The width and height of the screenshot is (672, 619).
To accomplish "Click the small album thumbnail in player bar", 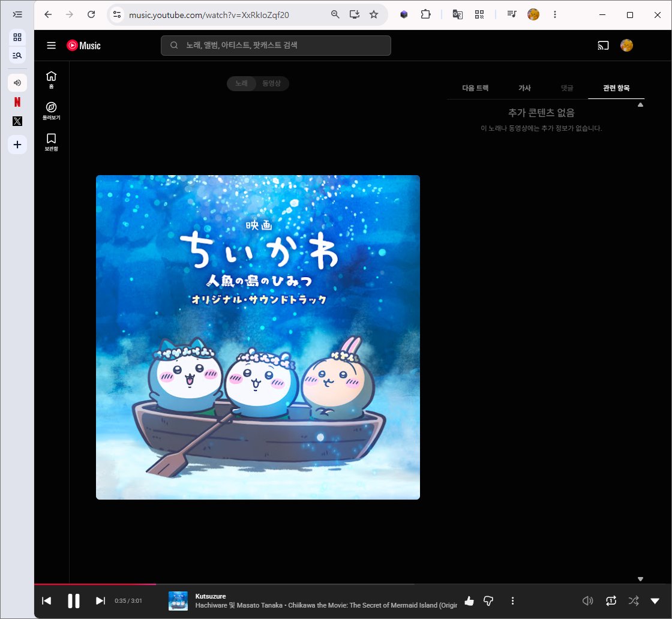I will coord(178,600).
